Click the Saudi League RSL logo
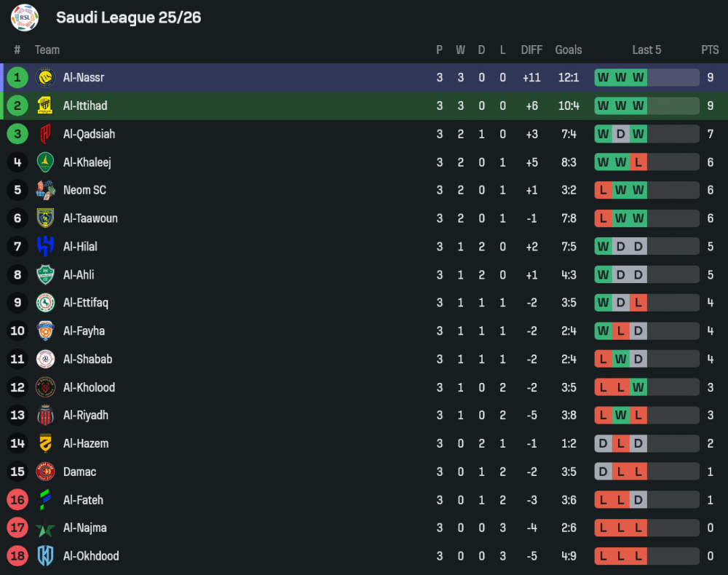Image resolution: width=728 pixels, height=575 pixels. pos(24,17)
